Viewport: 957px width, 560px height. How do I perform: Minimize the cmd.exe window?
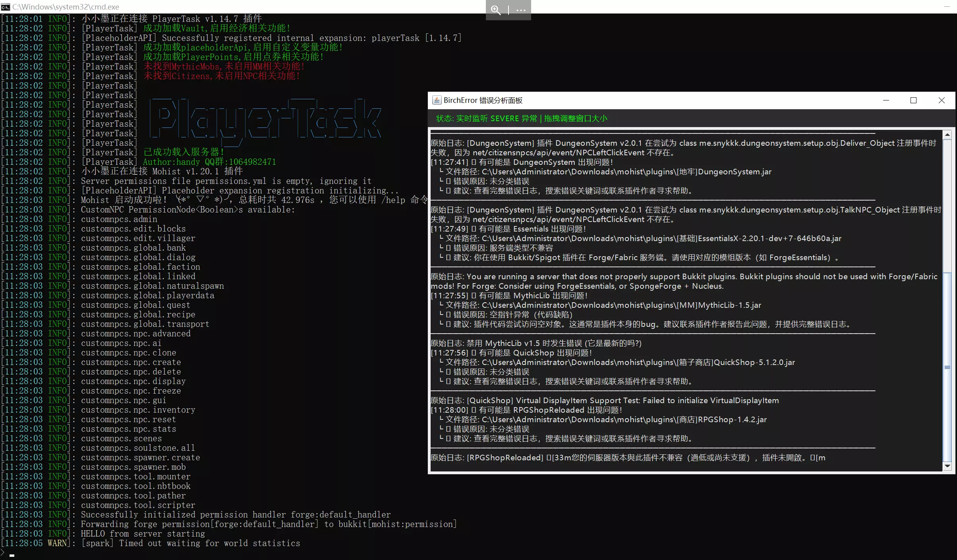[947, 7]
